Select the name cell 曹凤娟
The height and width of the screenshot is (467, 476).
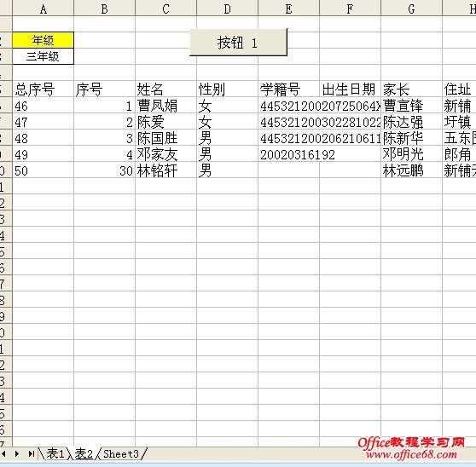[165, 105]
